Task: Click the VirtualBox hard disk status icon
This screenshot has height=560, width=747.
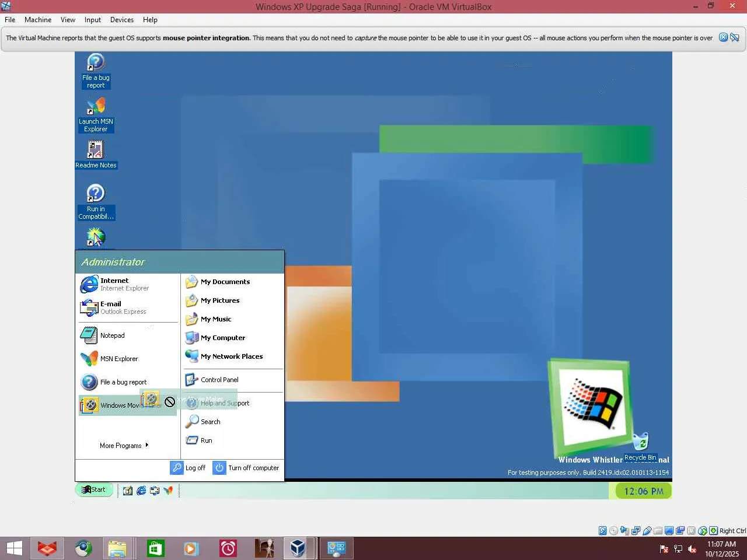Action: click(x=602, y=531)
